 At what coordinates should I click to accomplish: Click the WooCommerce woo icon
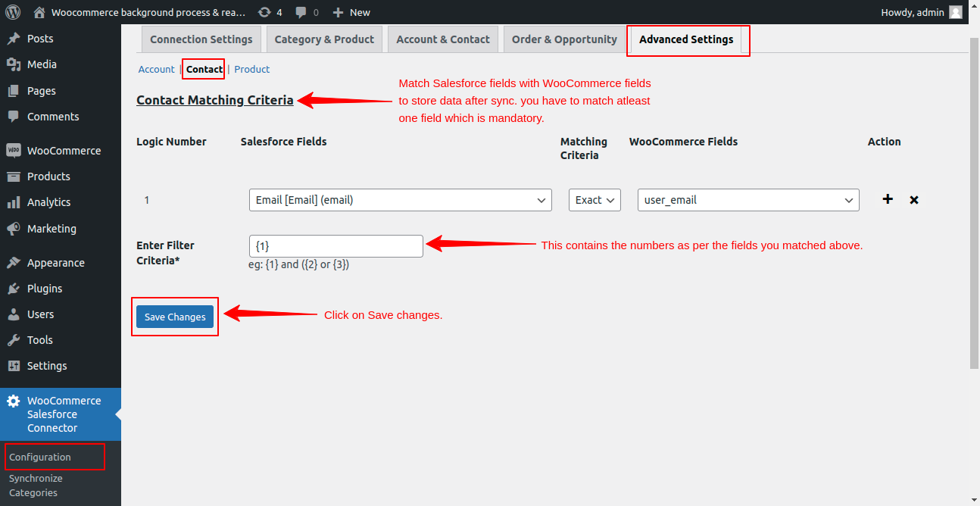click(x=13, y=150)
